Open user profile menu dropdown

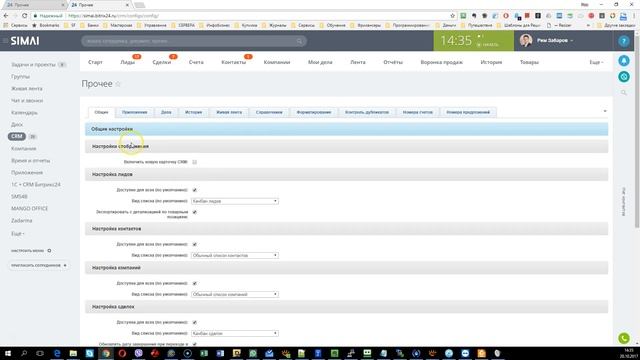click(555, 40)
